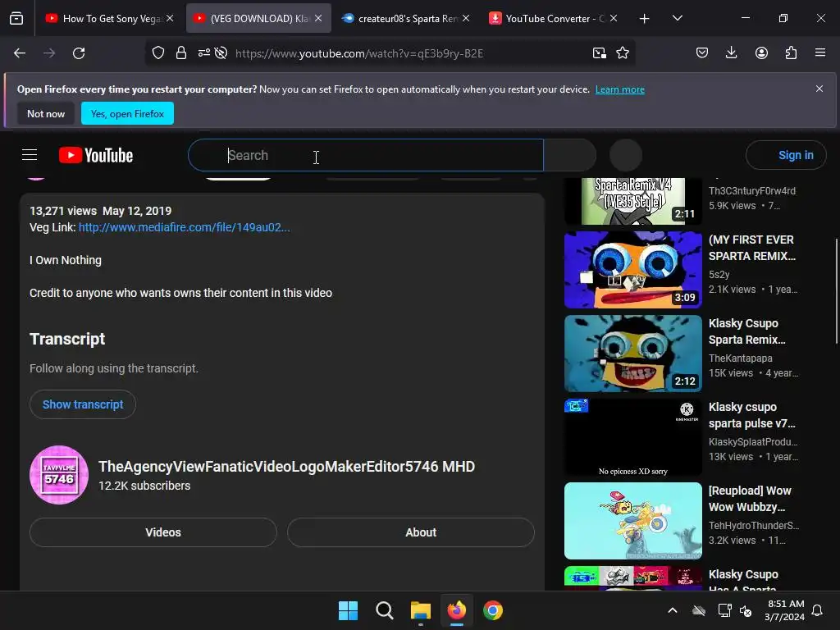
Task: Open the mediafire Veg Link
Action: pyautogui.click(x=185, y=227)
